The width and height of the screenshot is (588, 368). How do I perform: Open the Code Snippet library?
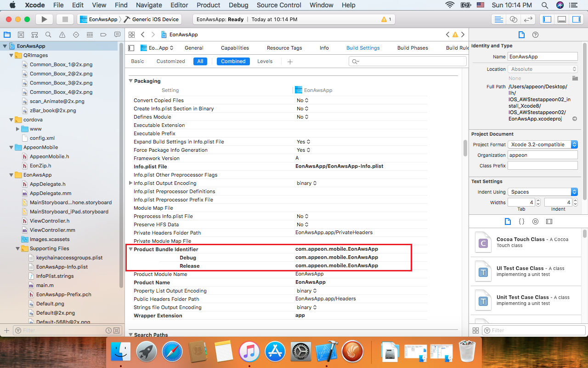[521, 221]
